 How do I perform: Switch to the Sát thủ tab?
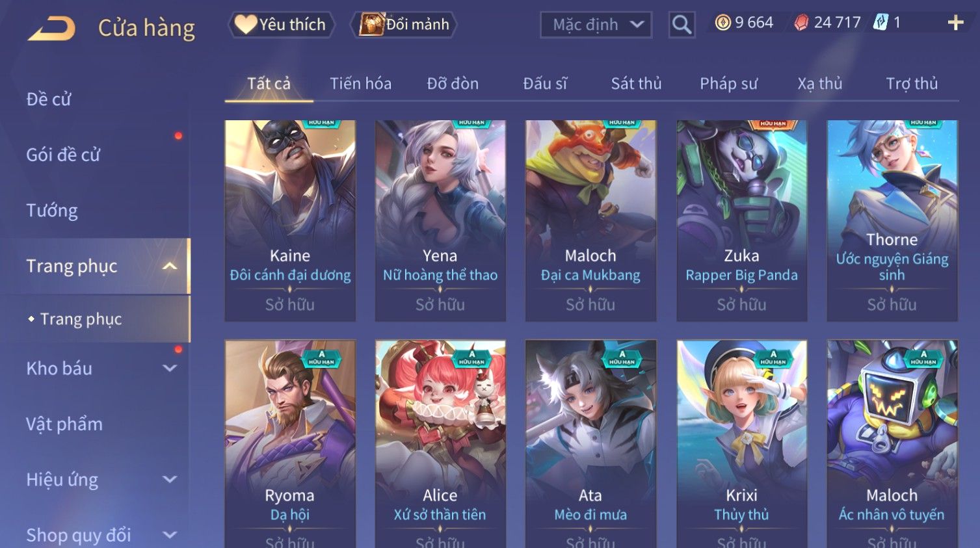pyautogui.click(x=636, y=84)
